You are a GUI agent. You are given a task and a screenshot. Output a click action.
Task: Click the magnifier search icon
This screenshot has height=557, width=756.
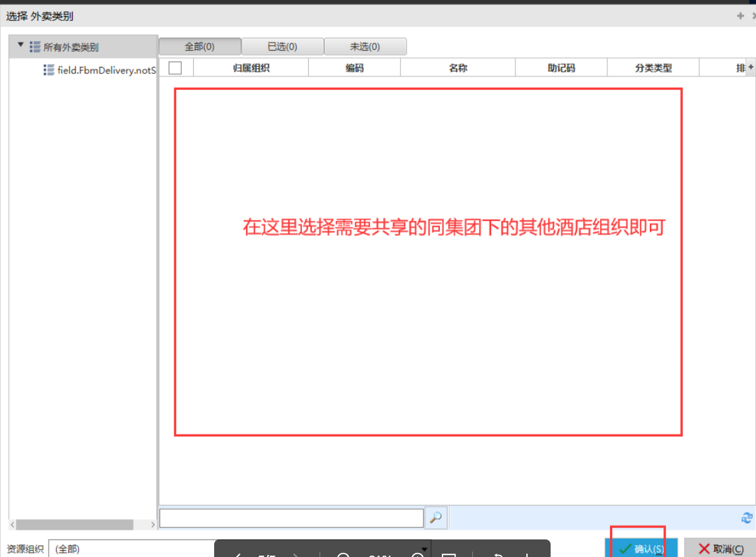436,518
